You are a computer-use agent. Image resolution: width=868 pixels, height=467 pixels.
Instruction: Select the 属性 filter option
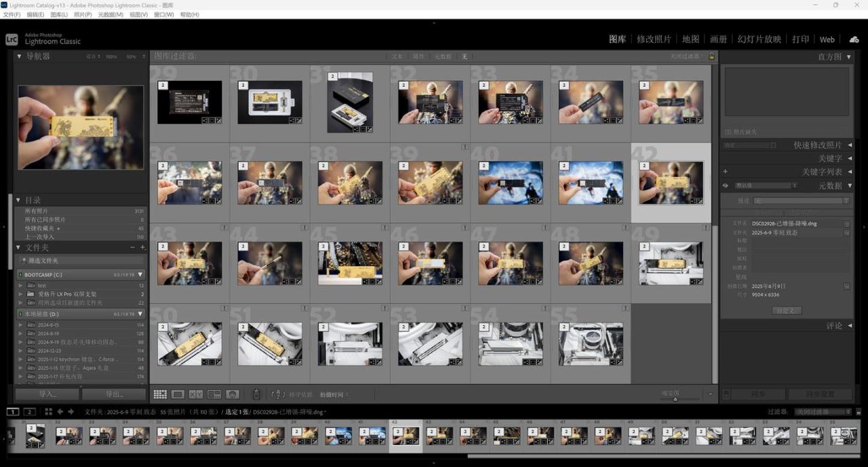418,56
